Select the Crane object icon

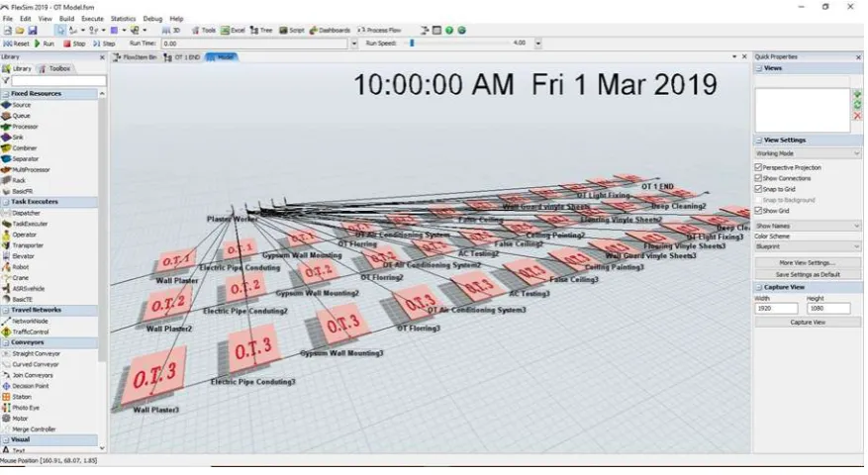tap(7, 278)
